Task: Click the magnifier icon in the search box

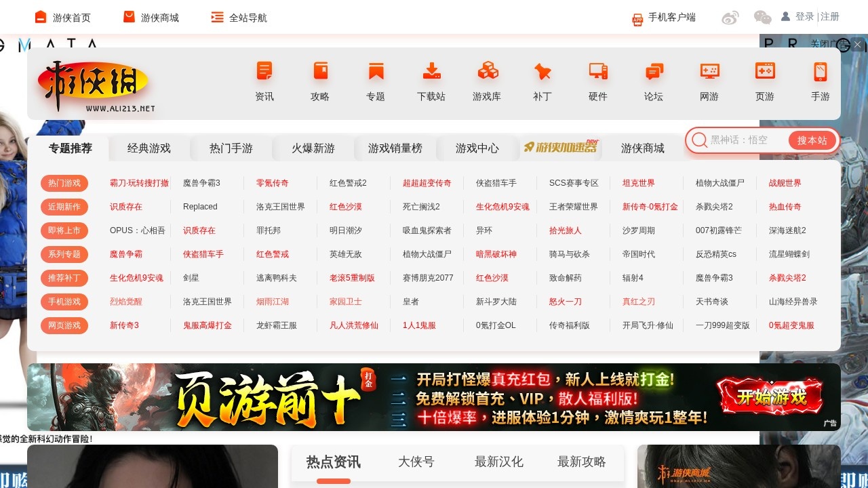Action: 699,140
